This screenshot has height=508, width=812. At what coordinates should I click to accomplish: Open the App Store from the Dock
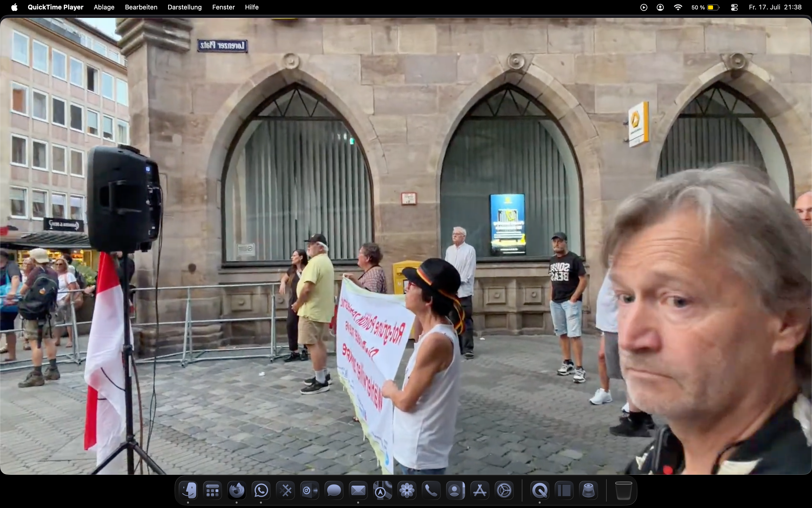(480, 491)
